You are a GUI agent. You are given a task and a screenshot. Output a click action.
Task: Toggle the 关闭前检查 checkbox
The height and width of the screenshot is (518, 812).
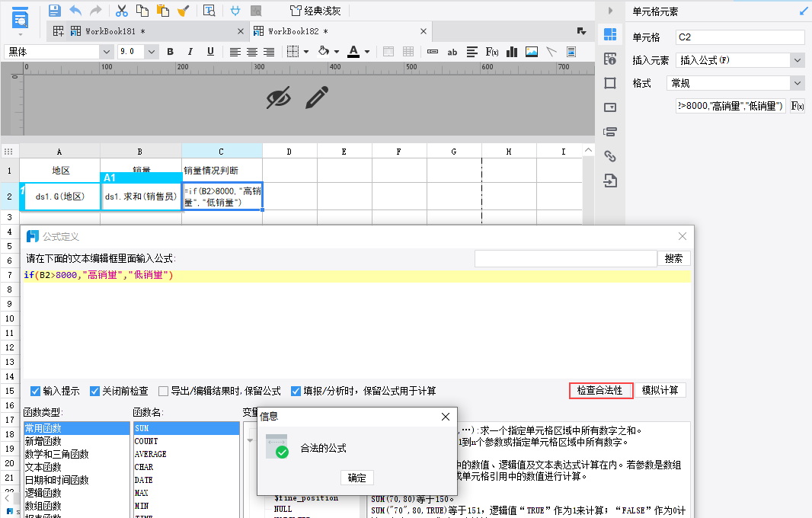[x=94, y=391]
